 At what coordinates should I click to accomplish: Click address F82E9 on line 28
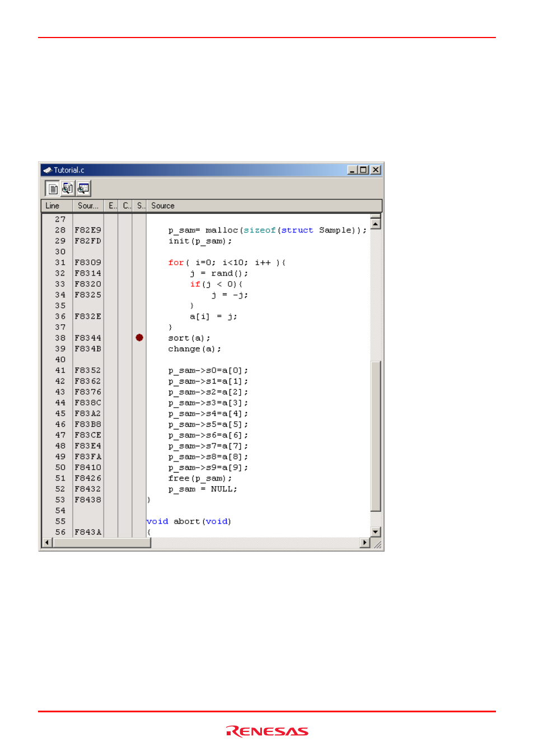point(88,230)
